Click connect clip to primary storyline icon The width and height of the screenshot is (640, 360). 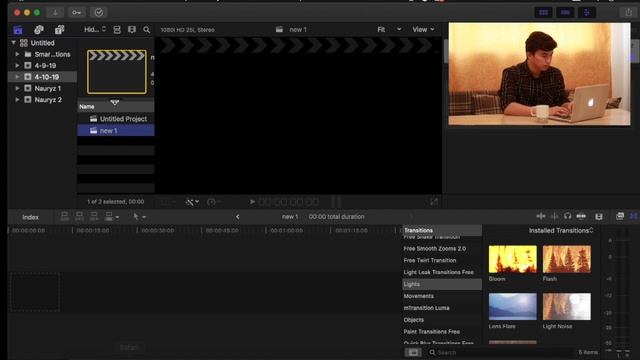coord(64,216)
